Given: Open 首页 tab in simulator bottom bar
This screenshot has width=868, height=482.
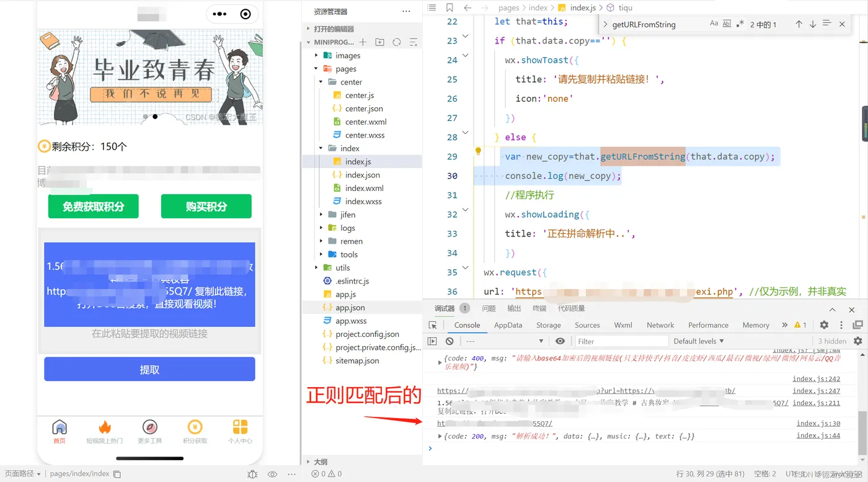Looking at the screenshot, I should click(60, 431).
